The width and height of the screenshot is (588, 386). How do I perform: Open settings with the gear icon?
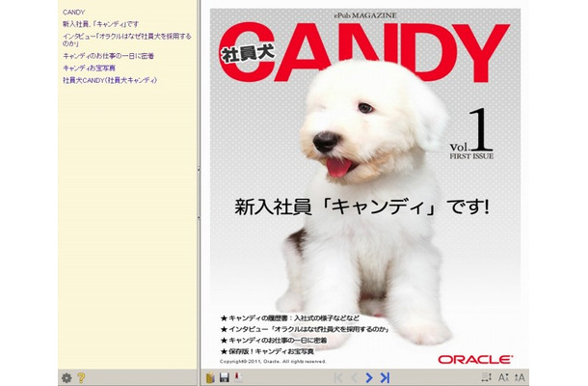point(67,377)
